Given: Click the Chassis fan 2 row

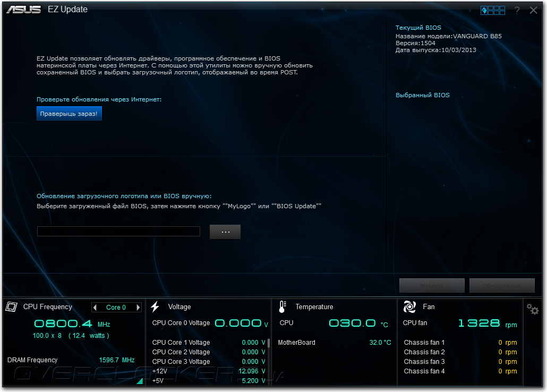Looking at the screenshot, I should pyautogui.click(x=460, y=352).
